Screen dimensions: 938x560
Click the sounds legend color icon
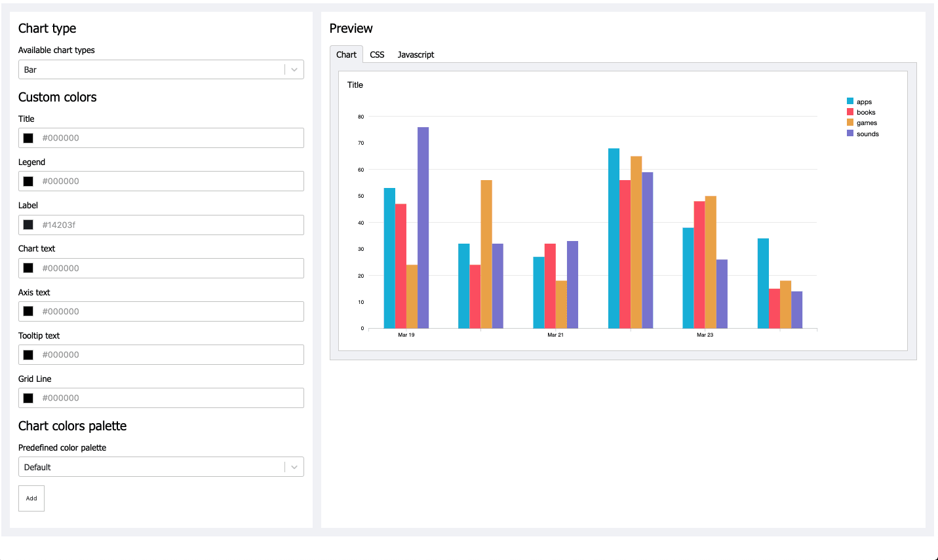(x=850, y=134)
